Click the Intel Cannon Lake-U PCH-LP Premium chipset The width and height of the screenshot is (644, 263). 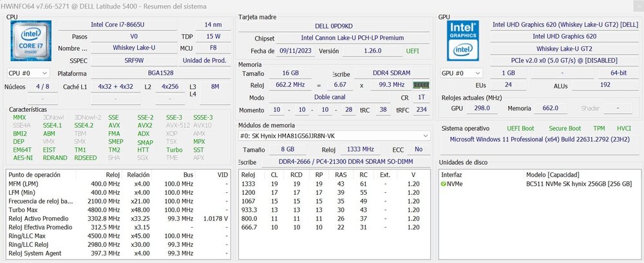coord(352,38)
